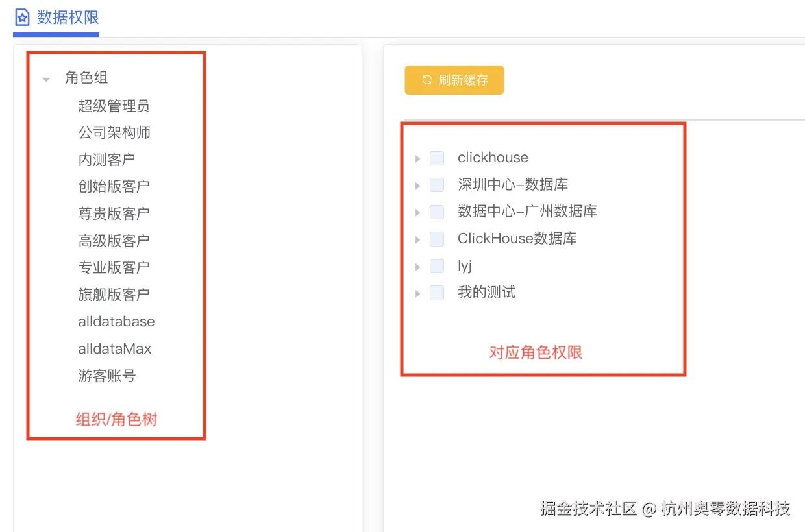Image resolution: width=805 pixels, height=532 pixels.
Task: Click the 数据权限 page icon
Action: (21, 18)
